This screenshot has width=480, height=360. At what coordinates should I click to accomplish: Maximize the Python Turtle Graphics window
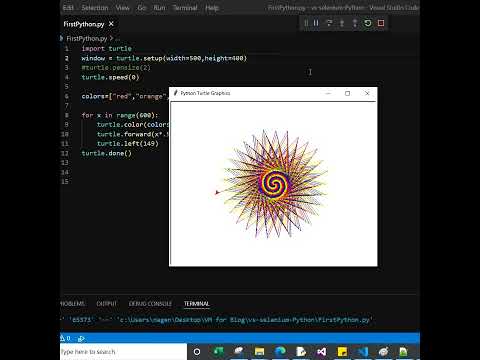tap(347, 93)
